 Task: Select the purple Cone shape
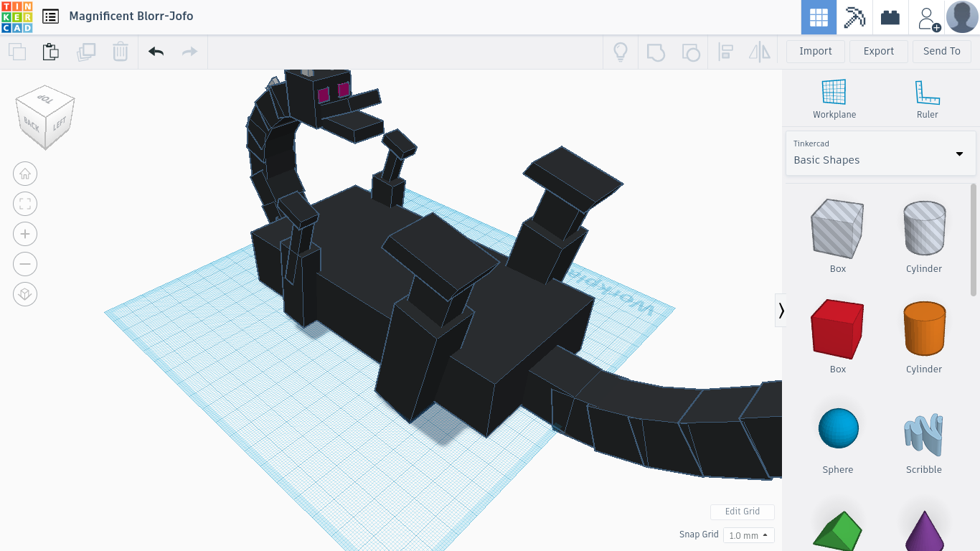tap(923, 529)
